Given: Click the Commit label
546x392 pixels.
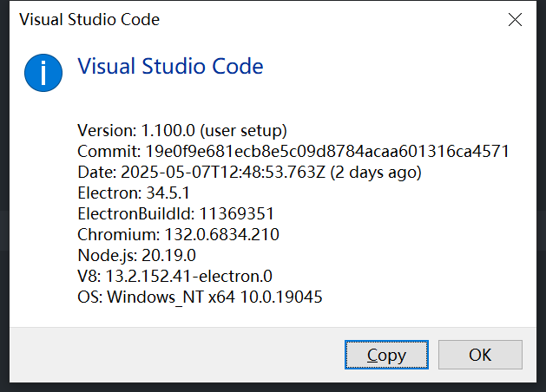Looking at the screenshot, I should (x=109, y=151).
